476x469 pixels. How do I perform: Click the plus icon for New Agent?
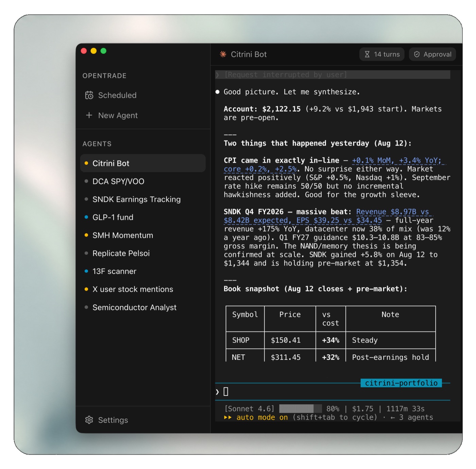89,115
